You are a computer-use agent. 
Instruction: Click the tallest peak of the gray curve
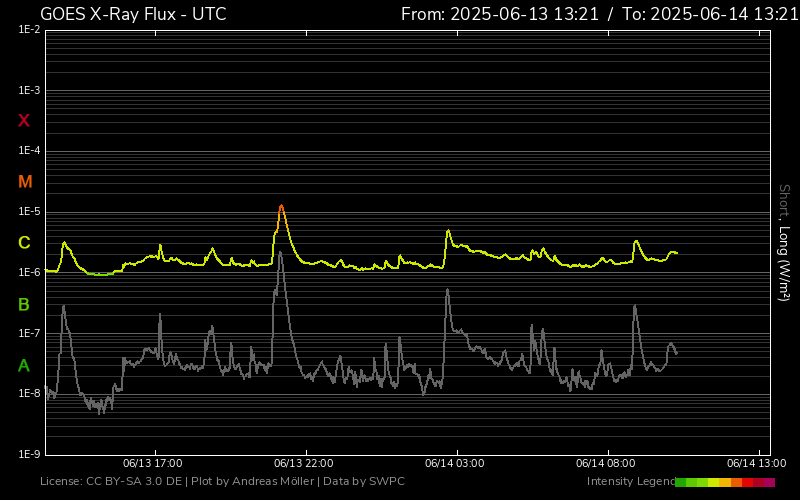[x=281, y=254]
